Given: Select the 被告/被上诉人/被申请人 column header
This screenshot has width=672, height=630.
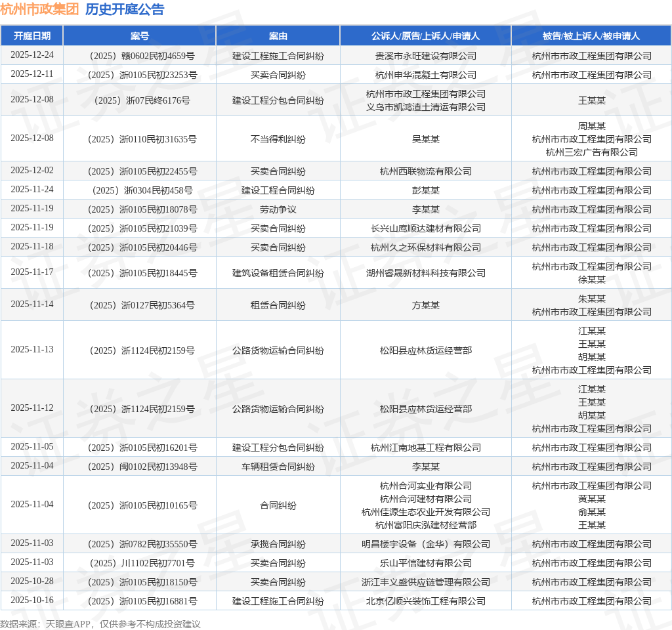Looking at the screenshot, I should point(591,36).
